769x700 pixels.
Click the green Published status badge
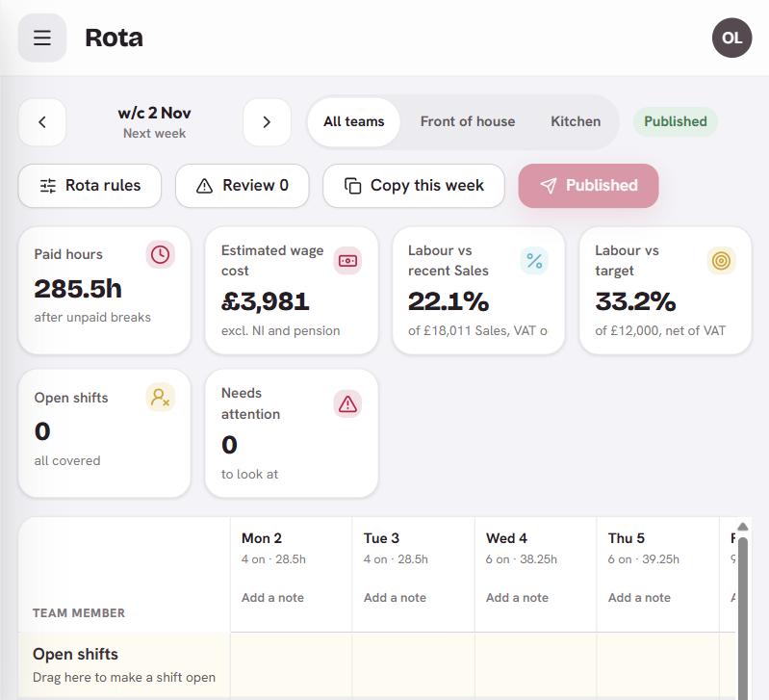pyautogui.click(x=676, y=121)
